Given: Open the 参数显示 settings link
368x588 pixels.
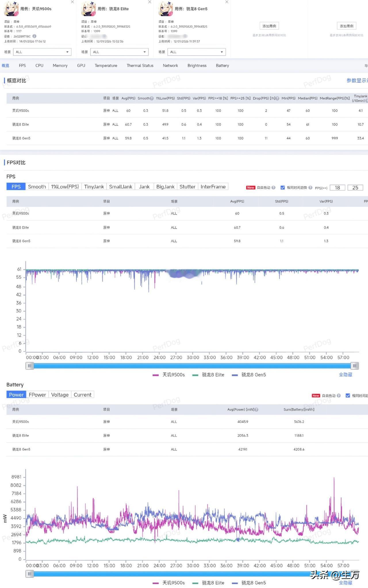Looking at the screenshot, I should coord(357,81).
